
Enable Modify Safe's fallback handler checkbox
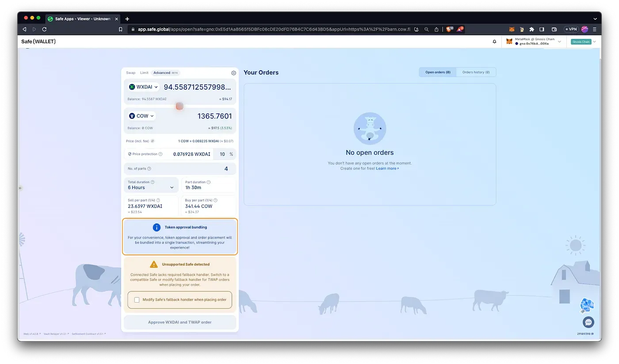[137, 300]
